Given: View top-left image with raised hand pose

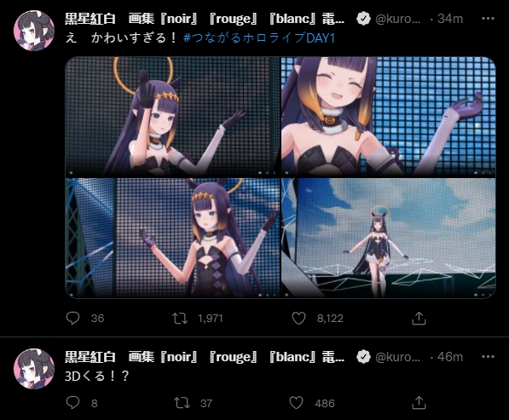Looking at the screenshot, I should pos(172,117).
